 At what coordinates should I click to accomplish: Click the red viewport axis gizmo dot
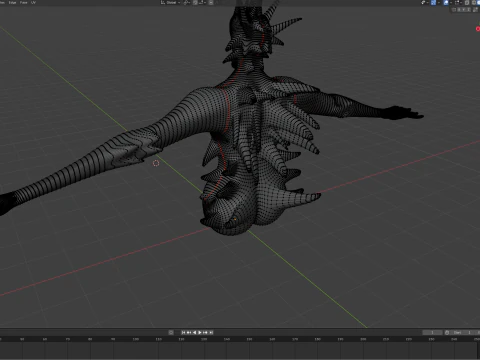[x=478, y=29]
